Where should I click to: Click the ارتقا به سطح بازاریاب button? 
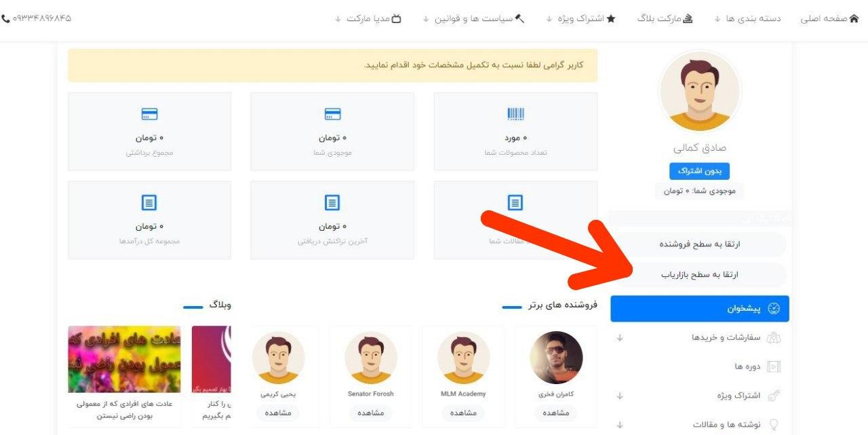pos(699,275)
